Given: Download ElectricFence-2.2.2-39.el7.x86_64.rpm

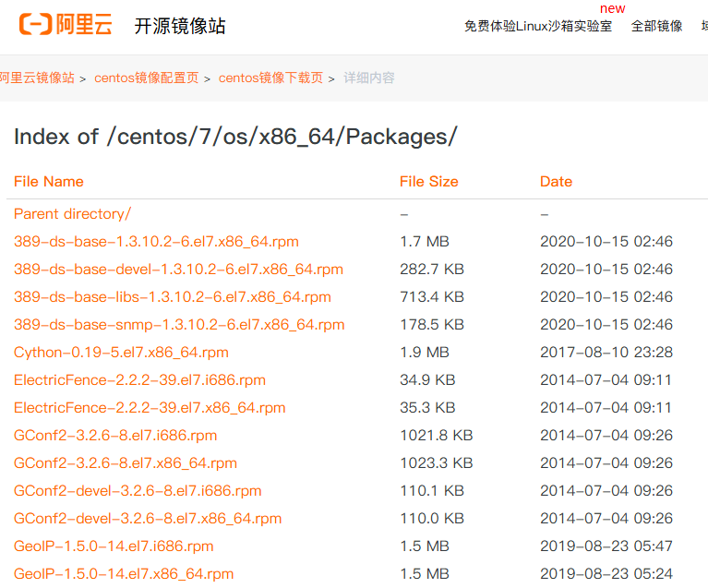Looking at the screenshot, I should click(150, 407).
